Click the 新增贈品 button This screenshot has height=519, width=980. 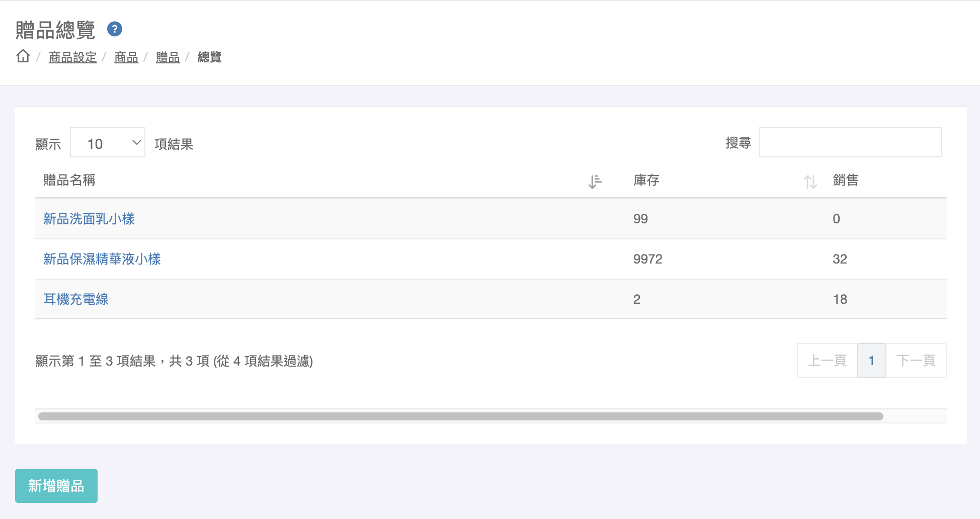56,485
